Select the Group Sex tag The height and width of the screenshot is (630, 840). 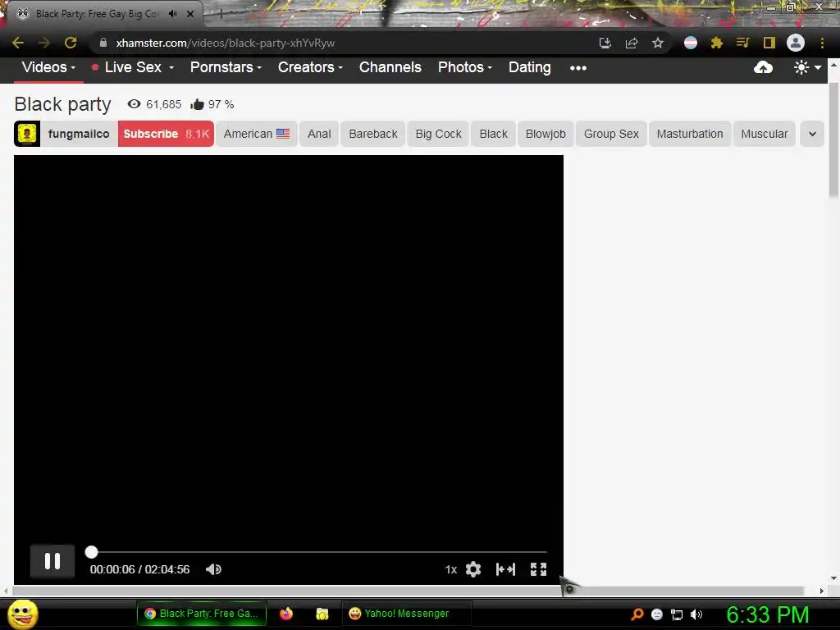(x=611, y=134)
